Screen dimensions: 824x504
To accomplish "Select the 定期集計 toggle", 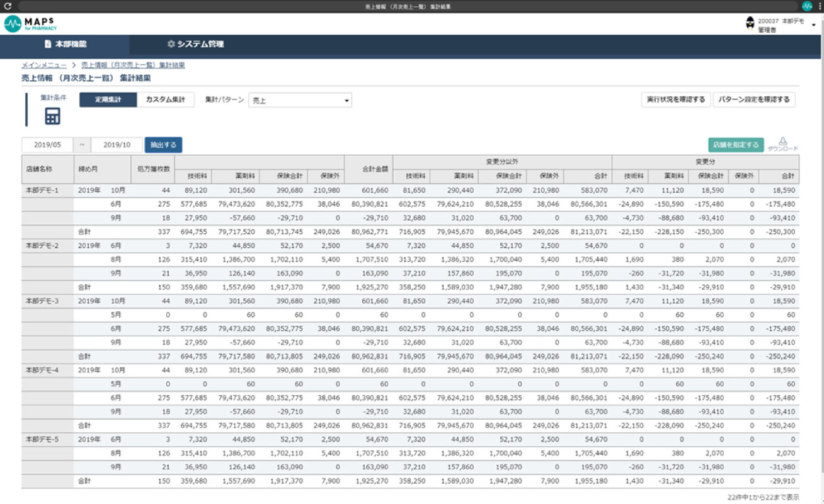I will pyautogui.click(x=108, y=100).
